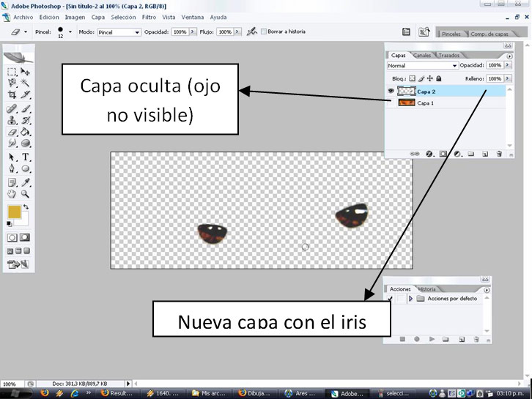Select the Zoom magnifier tool

(25, 194)
